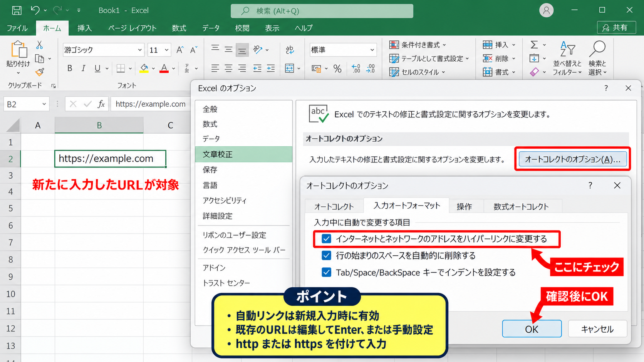Toggle the Tab/Space/BackSpace indent checkbox
The width and height of the screenshot is (644, 362).
326,272
